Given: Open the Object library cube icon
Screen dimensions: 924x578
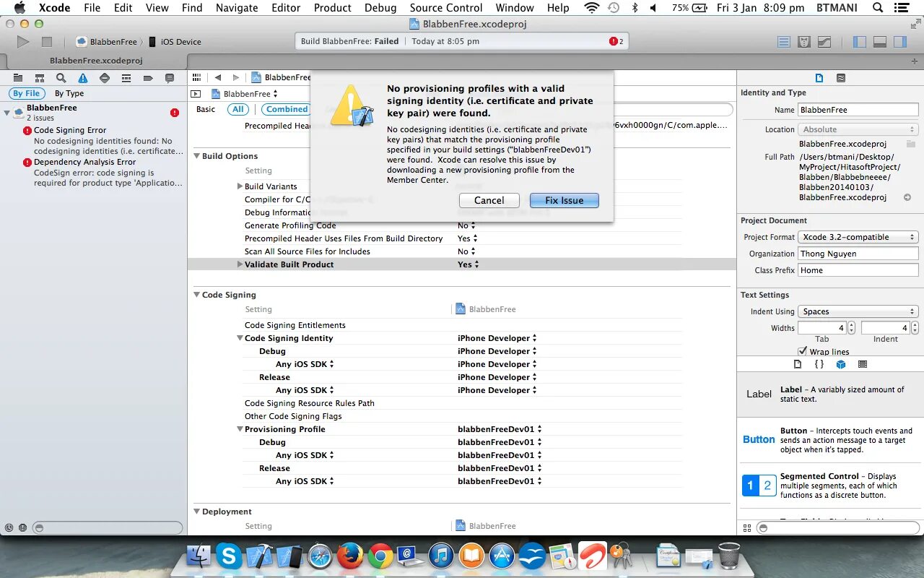Looking at the screenshot, I should [841, 364].
